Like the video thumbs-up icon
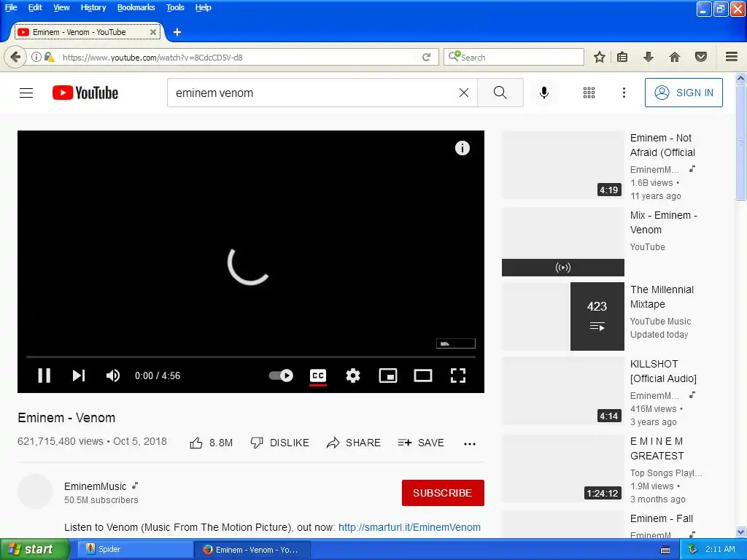Image resolution: width=747 pixels, height=560 pixels. 196,443
